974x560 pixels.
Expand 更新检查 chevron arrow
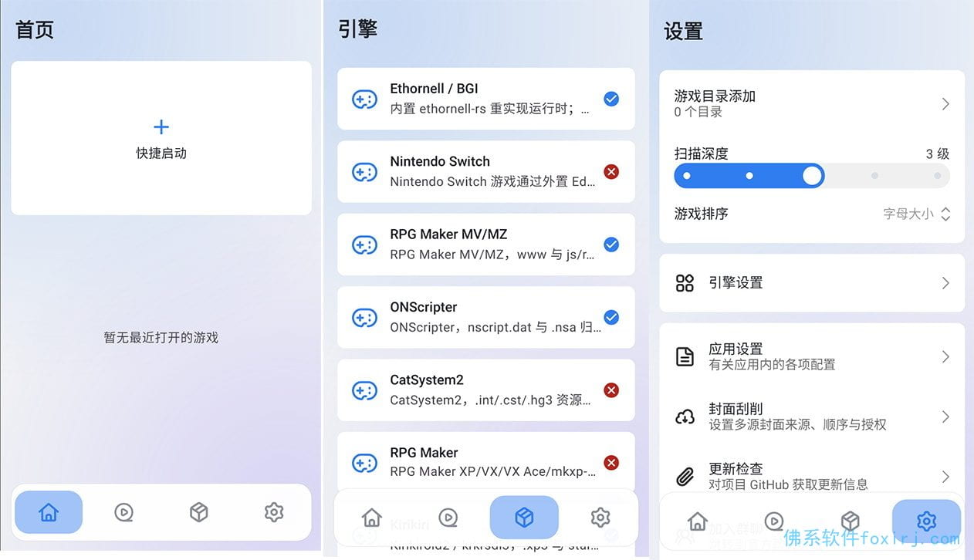pyautogui.click(x=945, y=477)
